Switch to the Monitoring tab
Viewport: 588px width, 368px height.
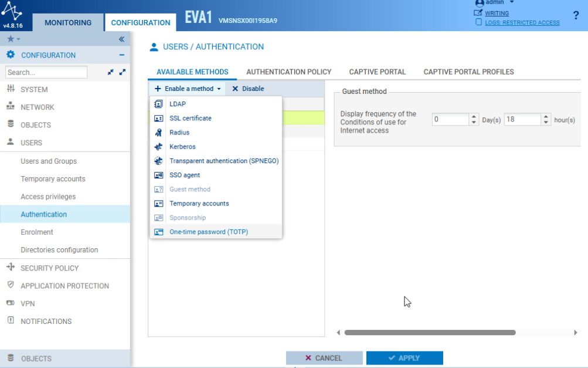pyautogui.click(x=68, y=22)
